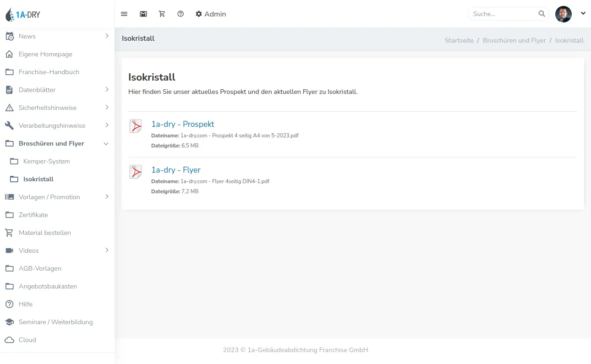Open the mail envelope icon
The height and width of the screenshot is (364, 591).
click(x=143, y=14)
